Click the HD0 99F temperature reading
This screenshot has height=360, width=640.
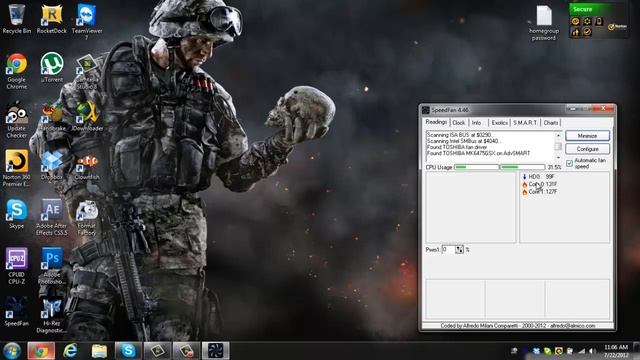point(538,177)
